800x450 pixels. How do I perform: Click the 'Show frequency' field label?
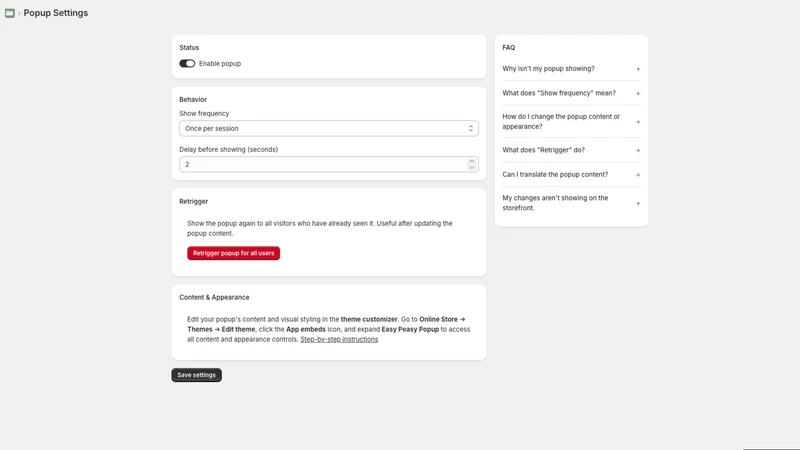click(x=204, y=113)
